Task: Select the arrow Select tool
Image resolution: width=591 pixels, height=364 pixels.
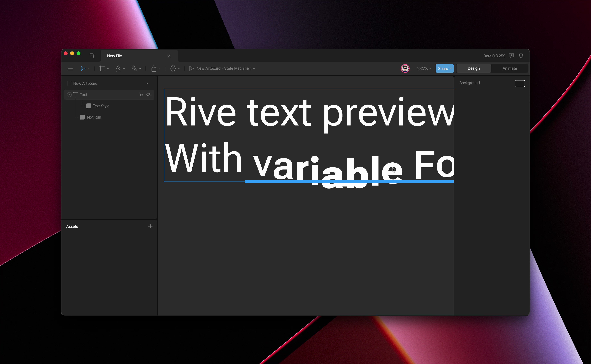Action: click(83, 69)
